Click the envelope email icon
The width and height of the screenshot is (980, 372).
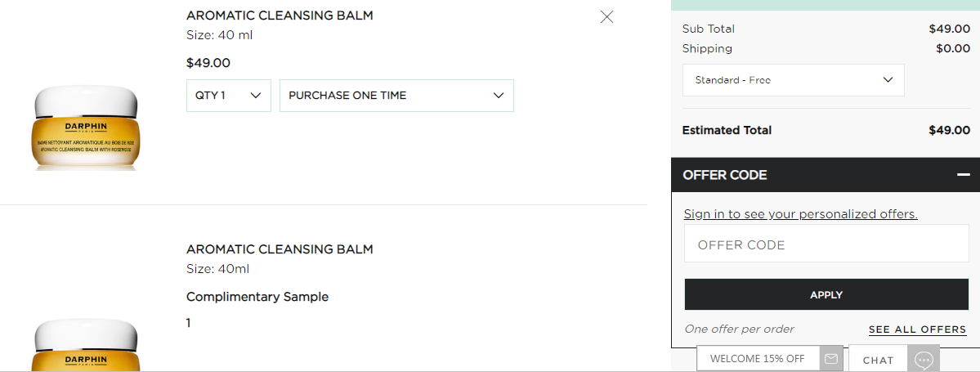[831, 359]
